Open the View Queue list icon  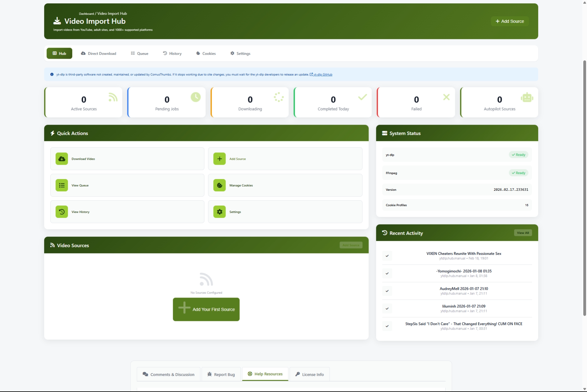pyautogui.click(x=61, y=186)
